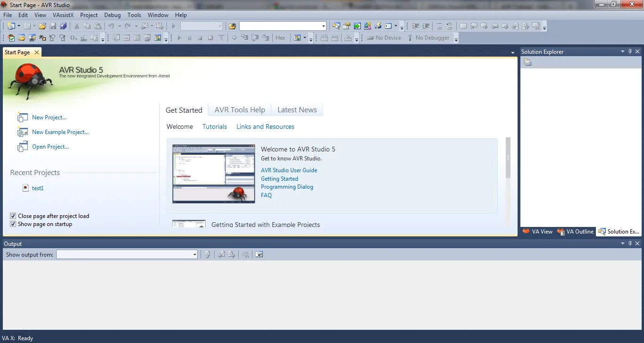Open Output panel window position dropdown
This screenshot has height=343, width=644.
coord(622,243)
